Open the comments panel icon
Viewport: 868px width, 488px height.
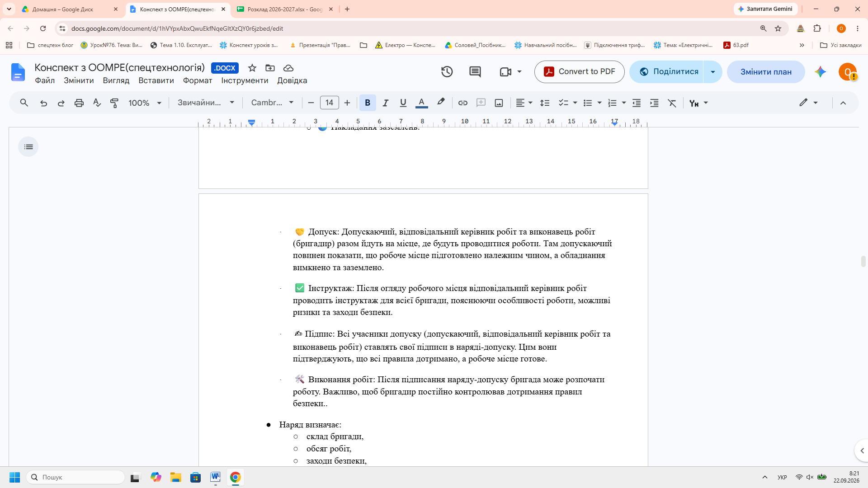point(475,72)
